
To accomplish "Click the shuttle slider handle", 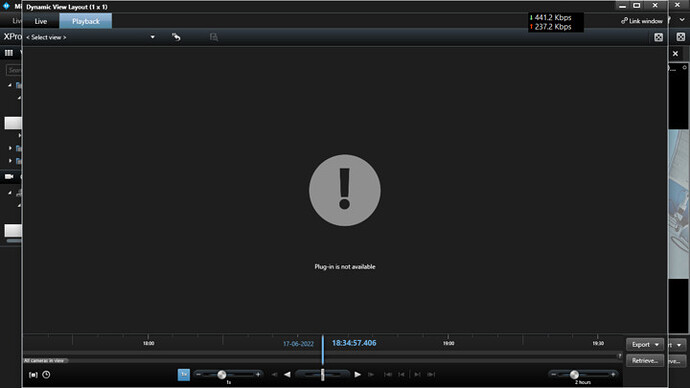I will coord(323,374).
